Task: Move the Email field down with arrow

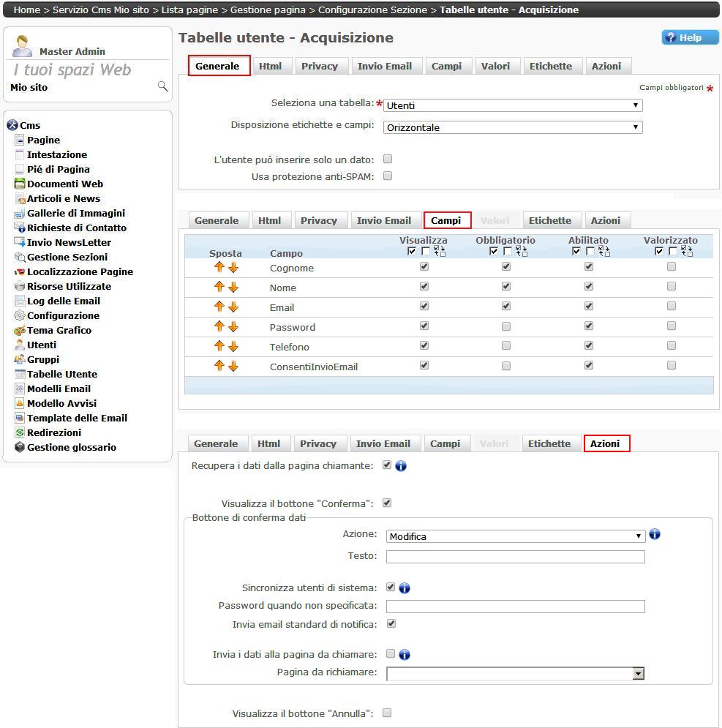Action: [233, 307]
